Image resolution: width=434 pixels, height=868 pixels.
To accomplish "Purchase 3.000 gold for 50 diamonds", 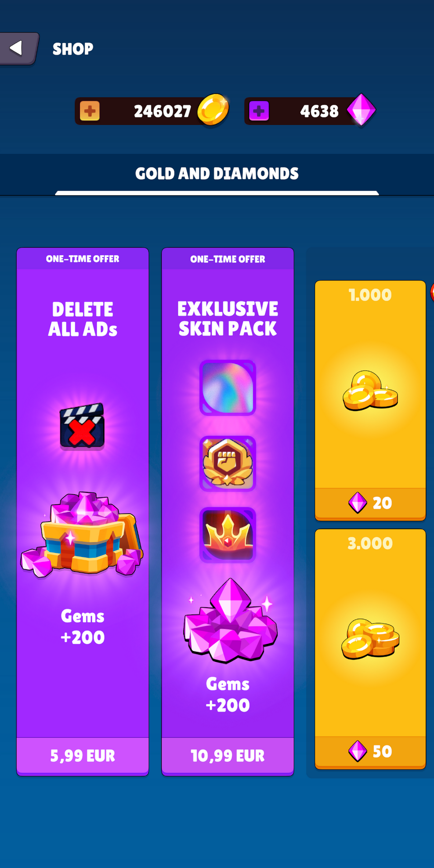I will click(370, 751).
